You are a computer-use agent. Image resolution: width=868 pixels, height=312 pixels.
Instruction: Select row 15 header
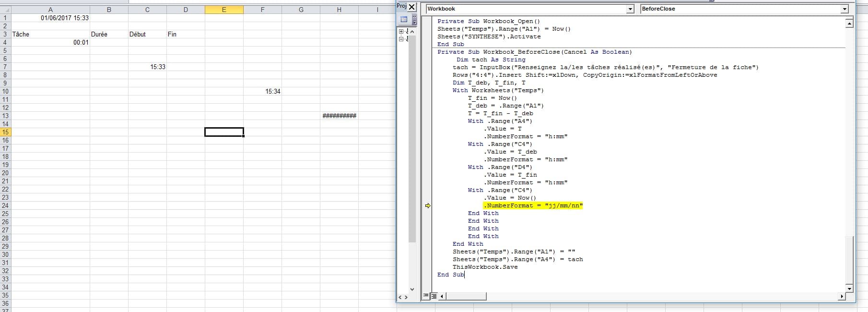tap(5, 132)
